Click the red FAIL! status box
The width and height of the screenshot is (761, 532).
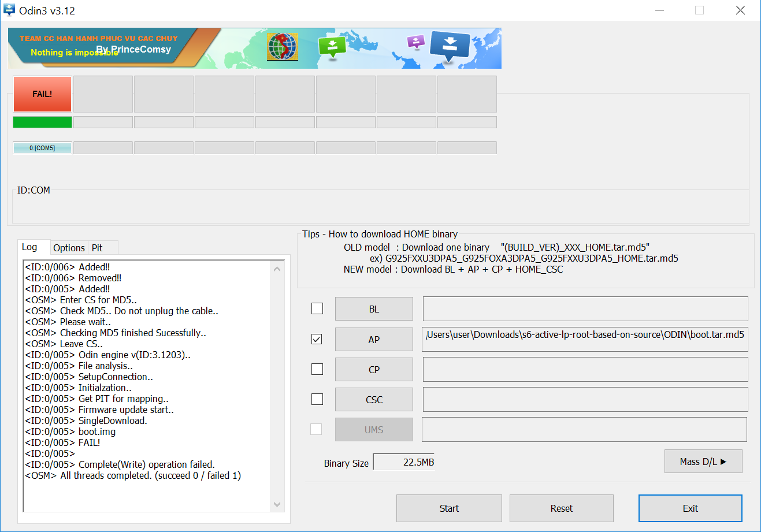[42, 94]
